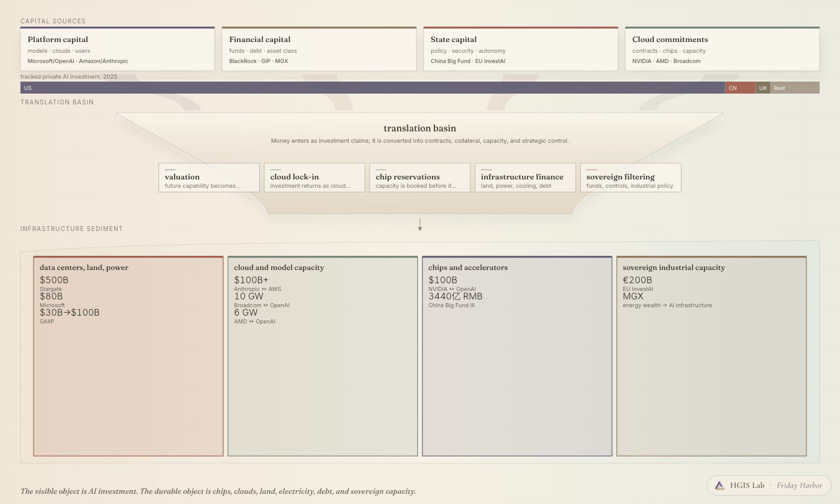Click the CN segment of investment bar
This screenshot has height=504, width=840.
click(740, 88)
